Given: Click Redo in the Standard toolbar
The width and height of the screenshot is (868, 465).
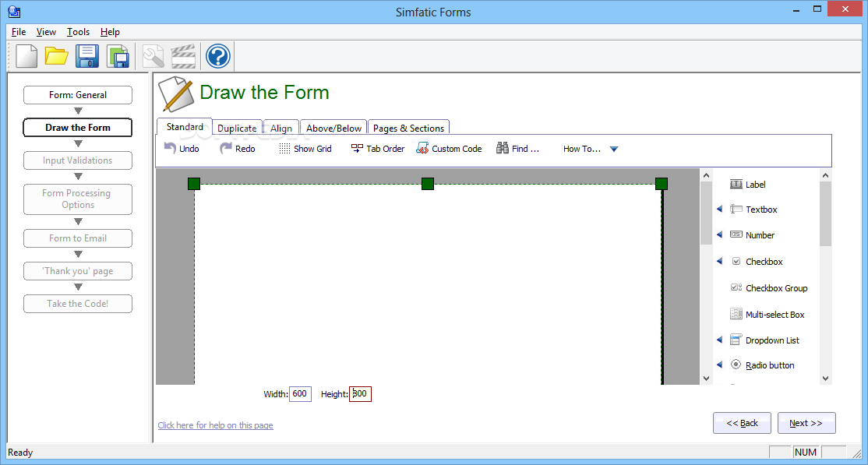Looking at the screenshot, I should coord(238,148).
